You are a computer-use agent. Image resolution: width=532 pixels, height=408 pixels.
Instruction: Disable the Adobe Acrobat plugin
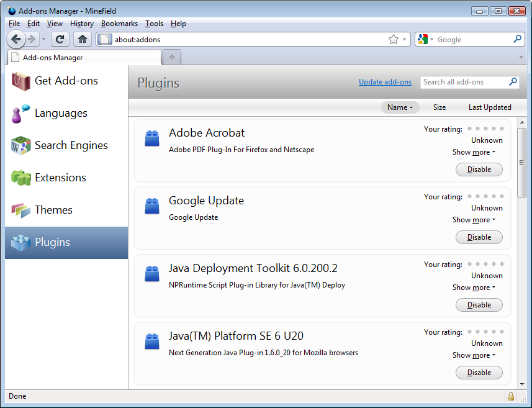pyautogui.click(x=479, y=170)
